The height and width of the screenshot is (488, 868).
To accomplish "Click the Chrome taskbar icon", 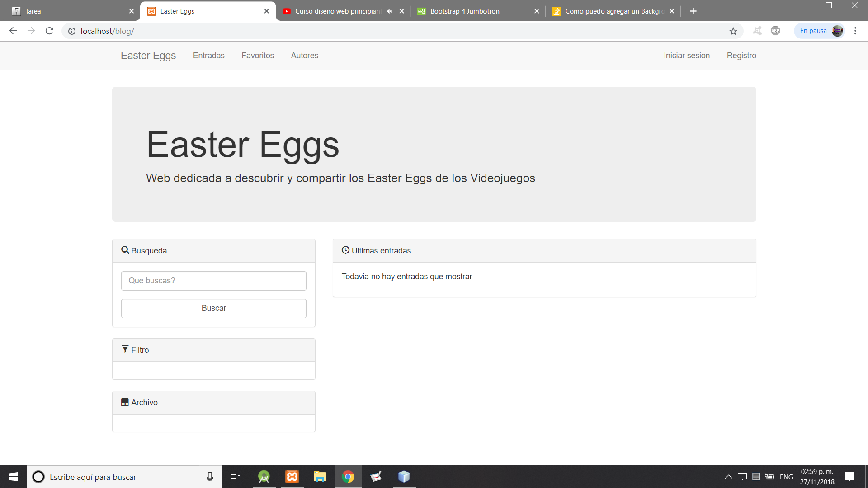I will pos(348,477).
